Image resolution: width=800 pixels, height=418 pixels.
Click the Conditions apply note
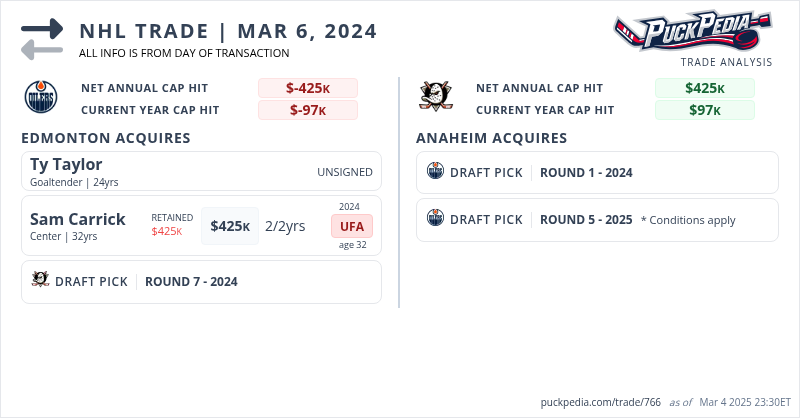click(688, 220)
